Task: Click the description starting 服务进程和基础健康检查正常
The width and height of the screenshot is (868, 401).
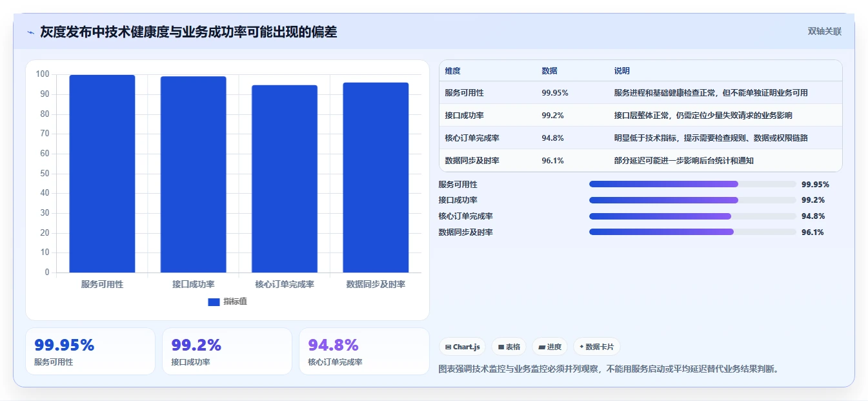Action: (x=711, y=93)
